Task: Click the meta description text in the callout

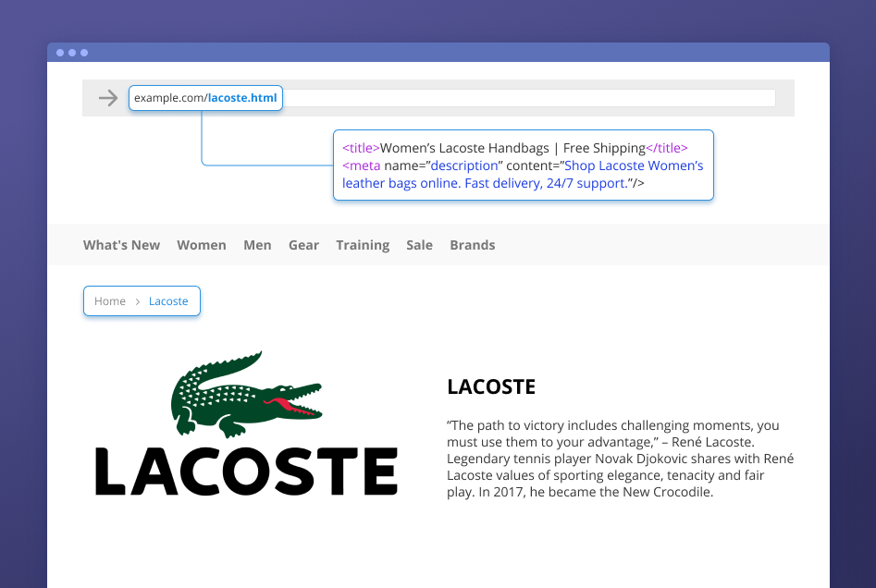Action: pos(523,175)
